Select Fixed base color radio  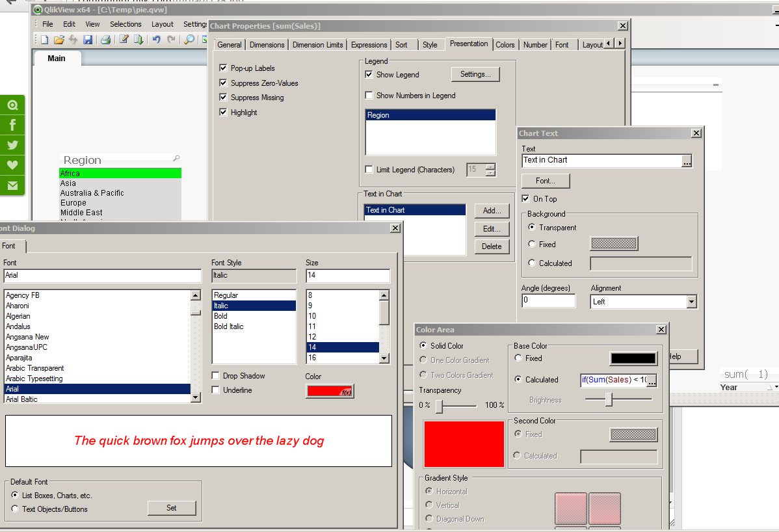pos(518,358)
